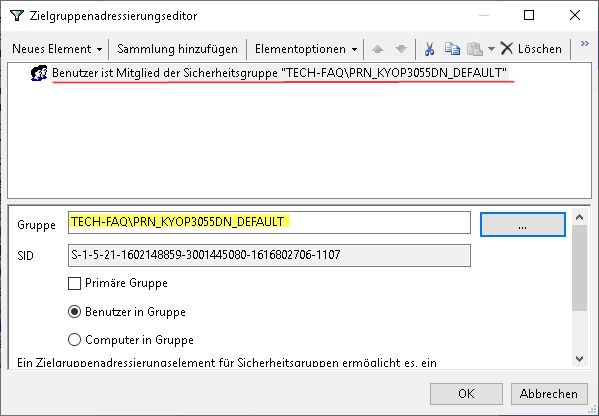Expand toolbar overflow chevron
599x416 pixels.
[584, 44]
